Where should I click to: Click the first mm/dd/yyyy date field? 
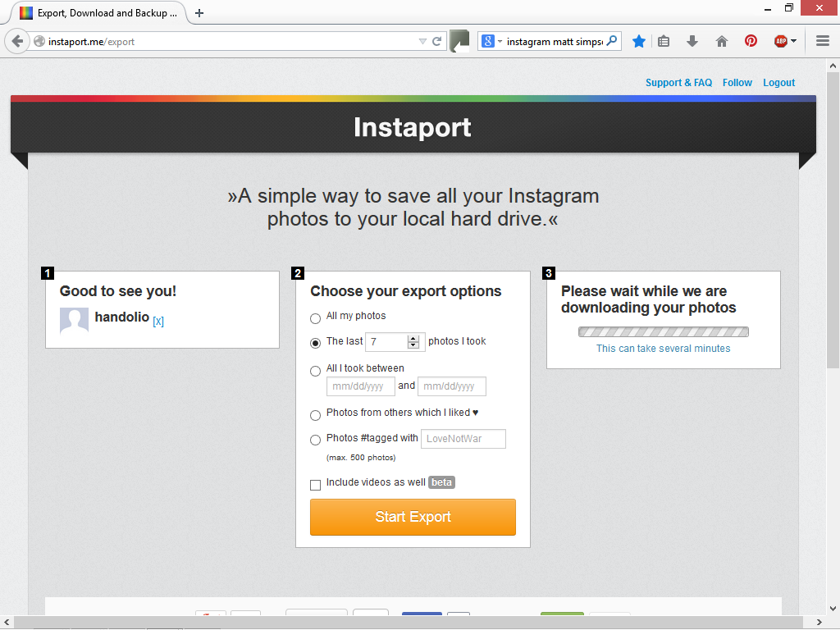361,386
